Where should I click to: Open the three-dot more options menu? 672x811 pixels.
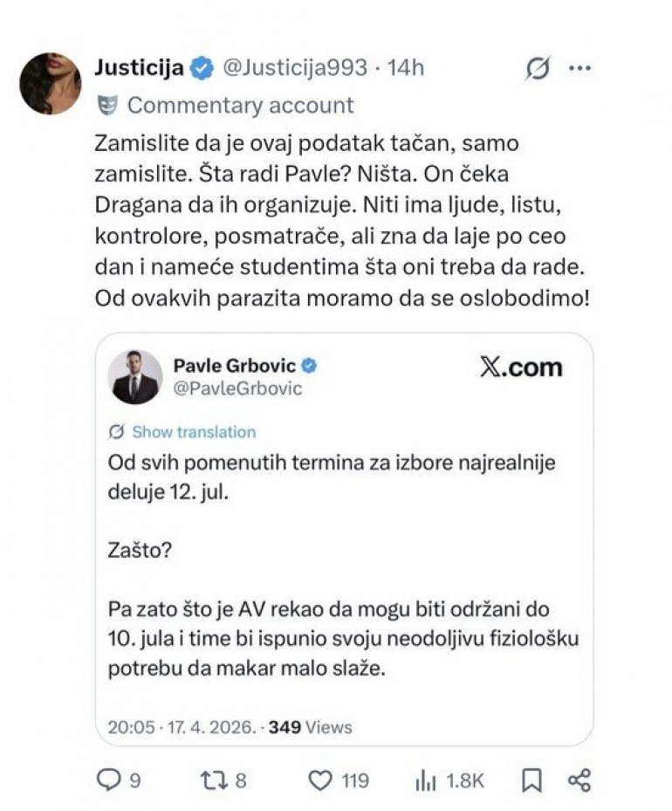click(x=579, y=68)
